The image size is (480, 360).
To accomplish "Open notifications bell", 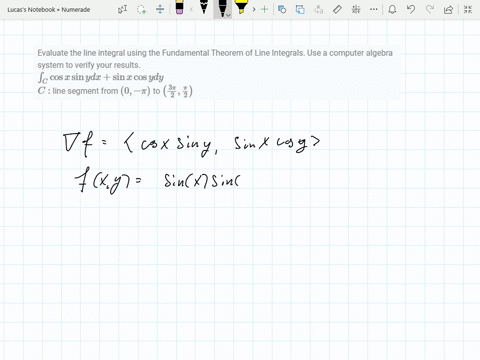I will [x=392, y=9].
